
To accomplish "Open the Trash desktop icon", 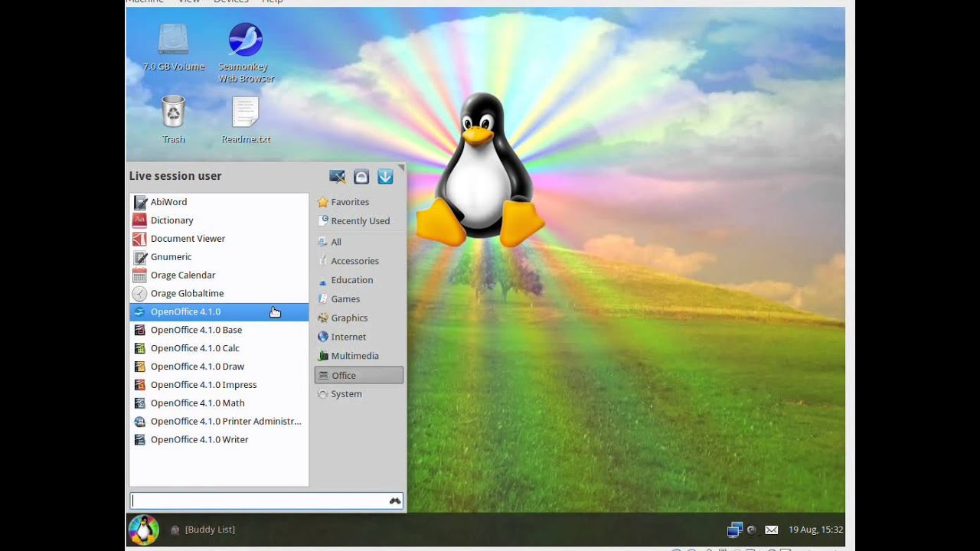I will pos(174,119).
